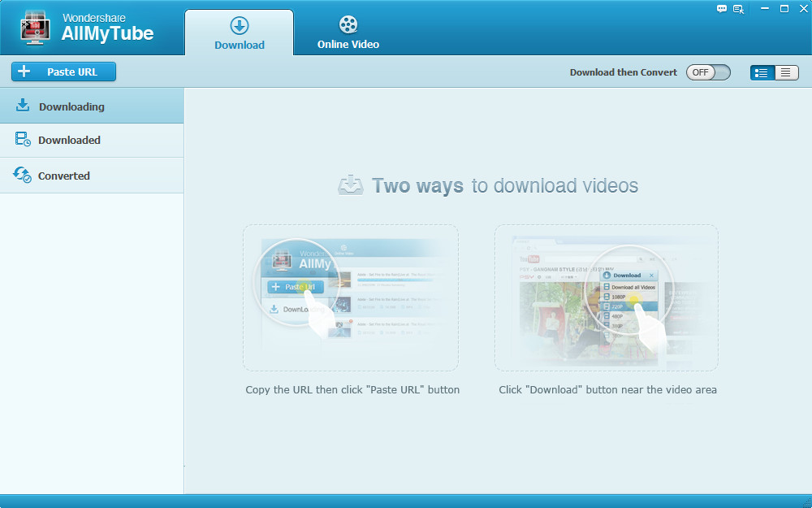
Task: Click the Two ways to download videos heading
Action: click(488, 185)
